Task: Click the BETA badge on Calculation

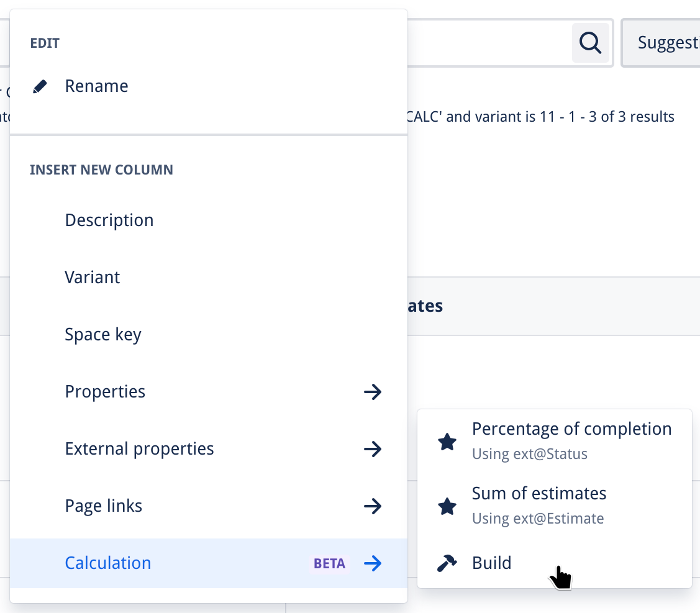Action: 329,563
